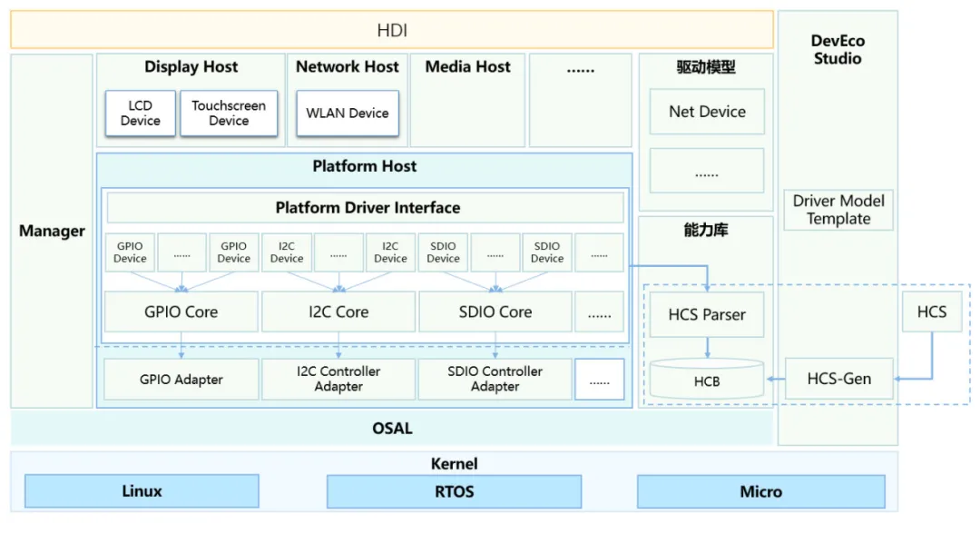Click the I2C Controller Adapter box
The image size is (980, 534).
point(338,380)
